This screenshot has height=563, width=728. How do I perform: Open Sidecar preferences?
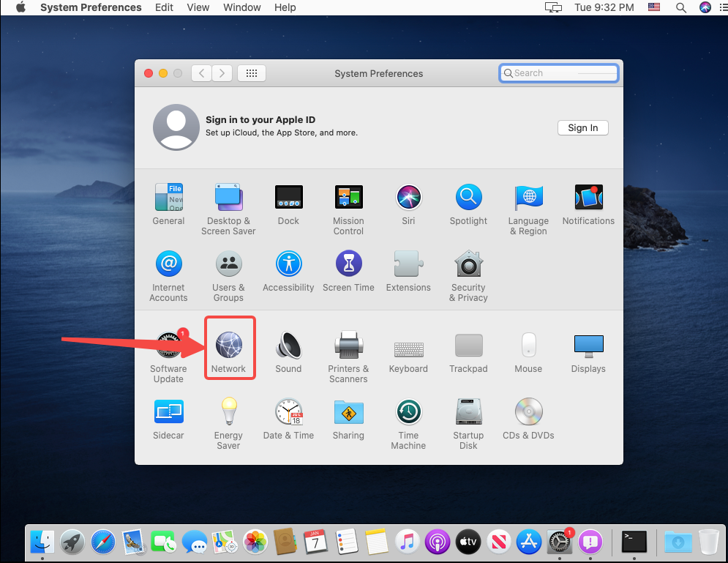click(x=168, y=419)
